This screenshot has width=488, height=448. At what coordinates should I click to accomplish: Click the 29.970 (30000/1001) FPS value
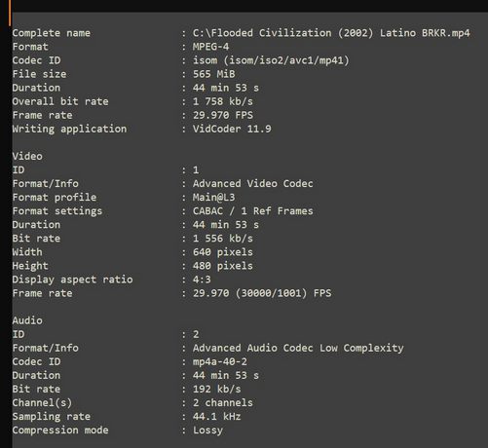[262, 293]
